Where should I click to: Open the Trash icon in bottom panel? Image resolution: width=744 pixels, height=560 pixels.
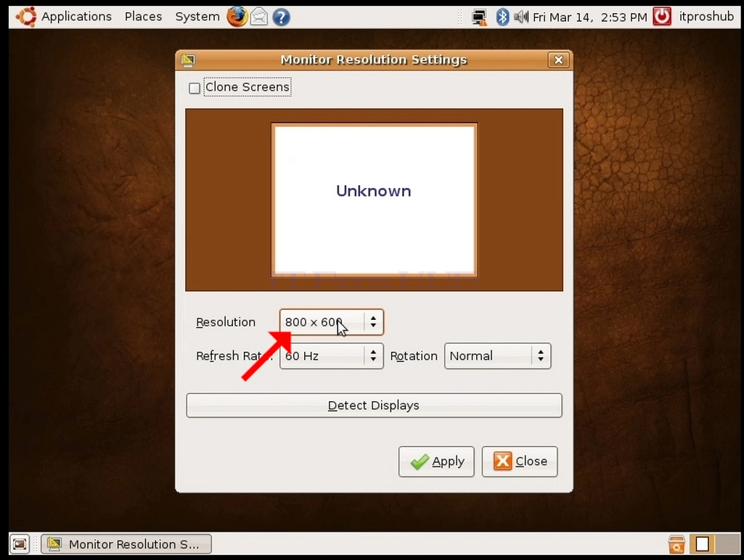point(676,544)
